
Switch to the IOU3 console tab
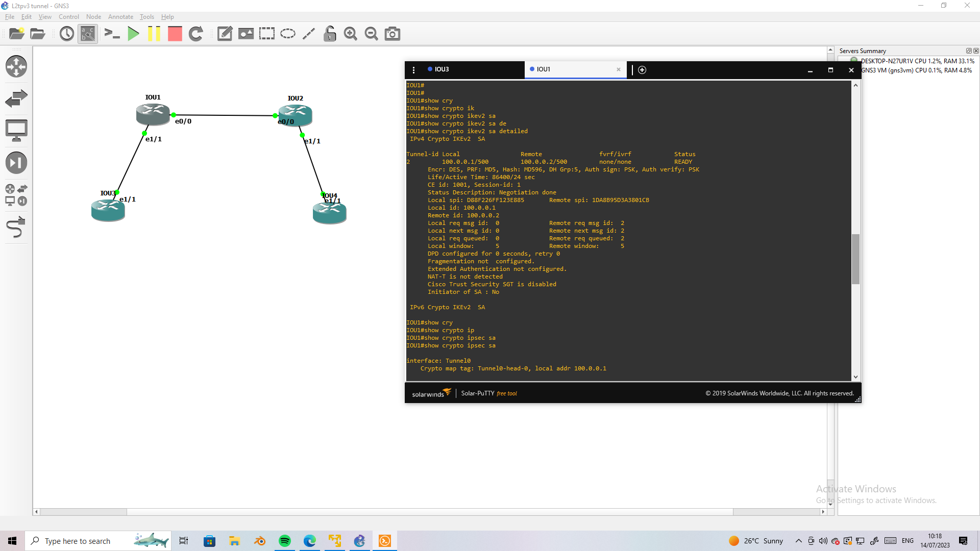tap(442, 69)
